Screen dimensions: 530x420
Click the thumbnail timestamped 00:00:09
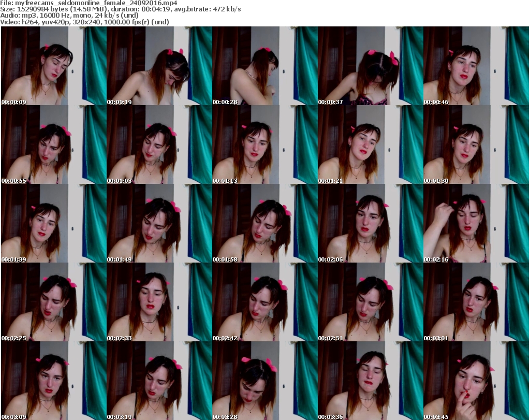click(x=53, y=66)
